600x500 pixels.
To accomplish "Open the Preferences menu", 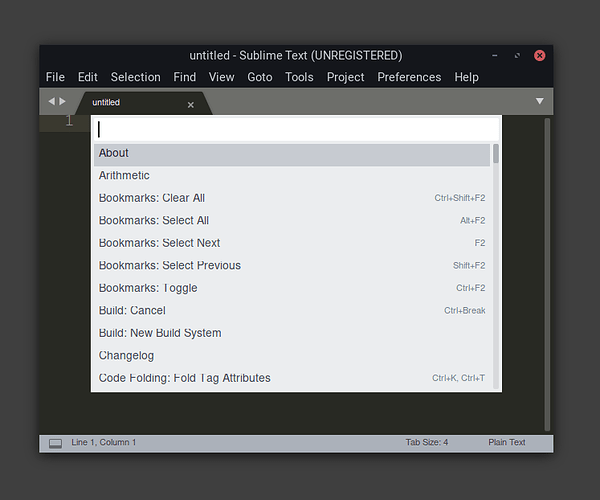I will 409,77.
